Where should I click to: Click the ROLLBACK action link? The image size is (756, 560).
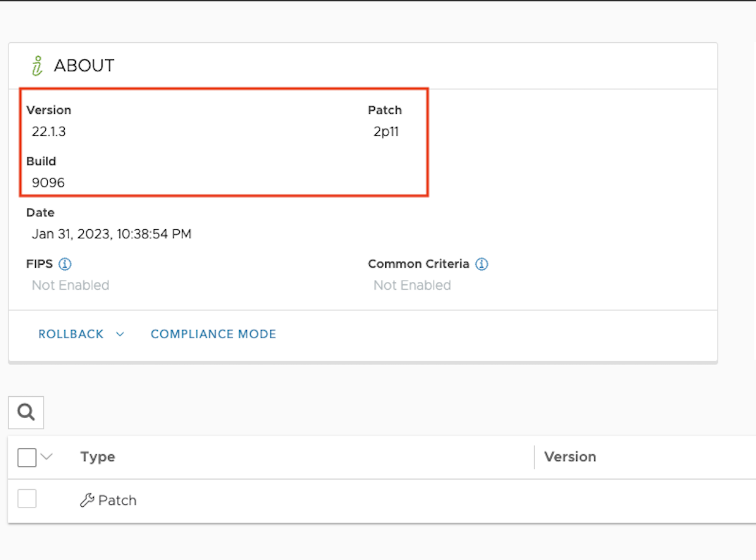[70, 334]
